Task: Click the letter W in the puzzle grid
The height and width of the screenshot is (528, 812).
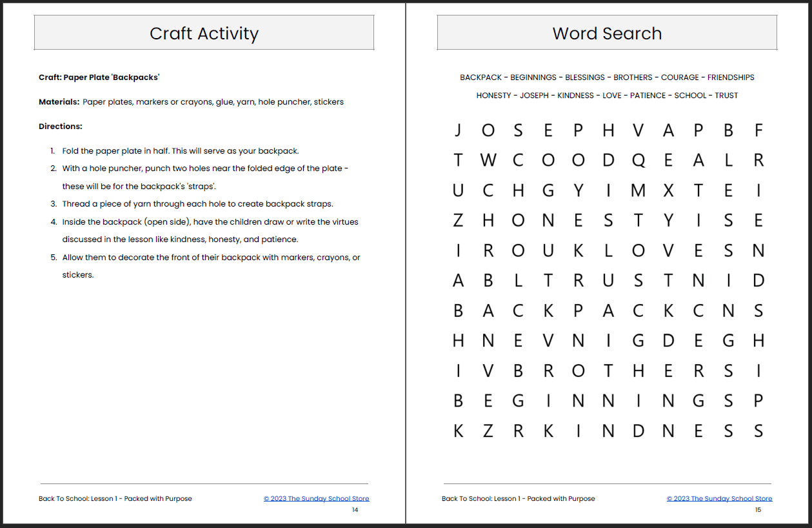Action: click(488, 161)
